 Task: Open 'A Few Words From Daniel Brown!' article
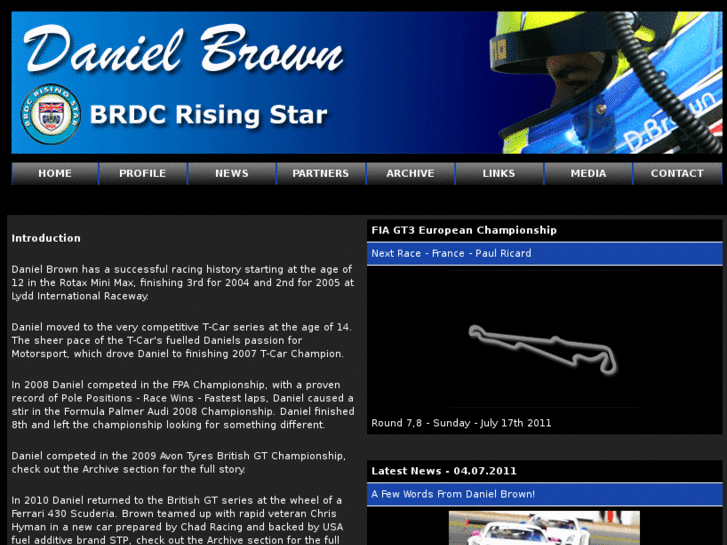click(x=544, y=494)
